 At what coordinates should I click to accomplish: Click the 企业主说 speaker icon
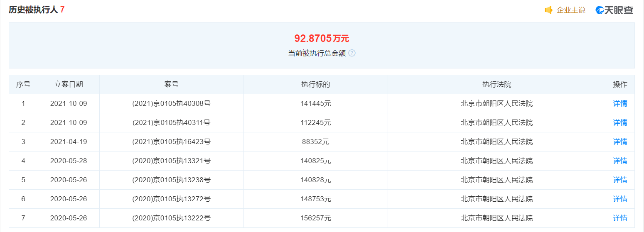pyautogui.click(x=548, y=10)
